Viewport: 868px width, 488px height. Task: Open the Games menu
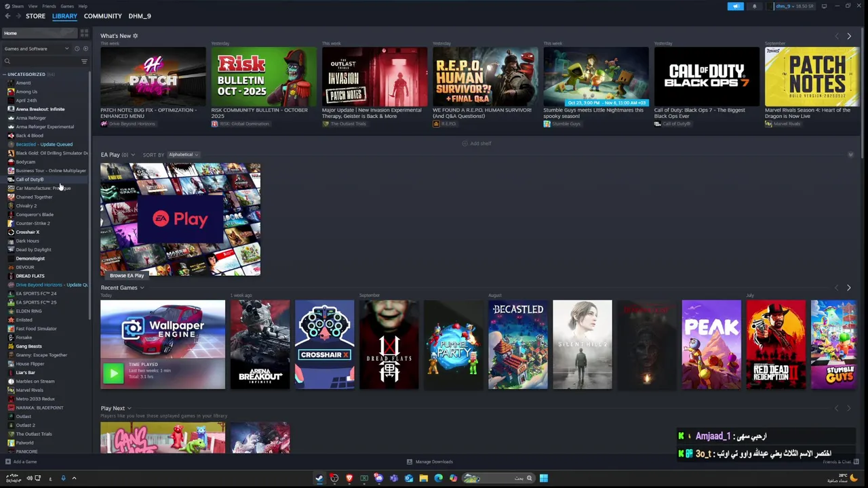coord(67,6)
